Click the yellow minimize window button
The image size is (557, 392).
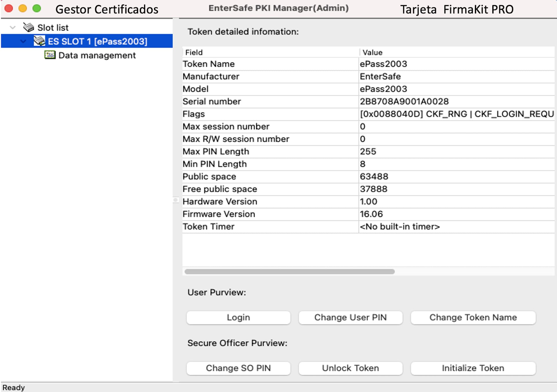coord(23,8)
